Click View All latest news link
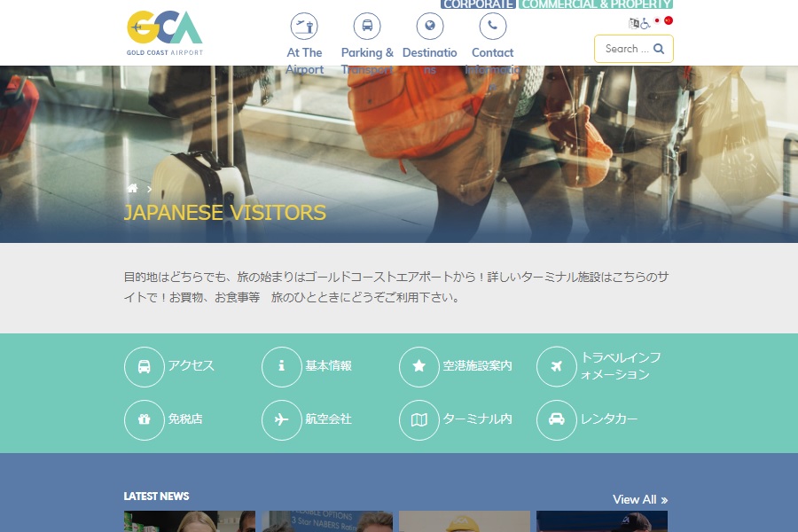 [640, 499]
